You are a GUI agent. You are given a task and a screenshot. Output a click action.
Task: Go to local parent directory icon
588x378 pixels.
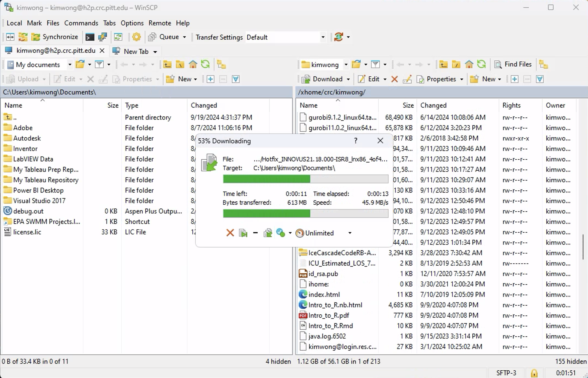167,64
